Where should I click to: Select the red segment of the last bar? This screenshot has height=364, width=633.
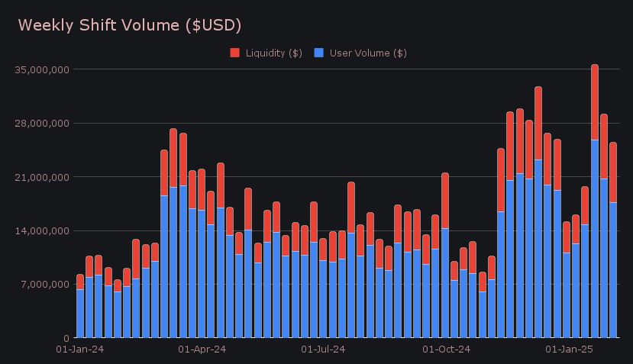coord(613,172)
